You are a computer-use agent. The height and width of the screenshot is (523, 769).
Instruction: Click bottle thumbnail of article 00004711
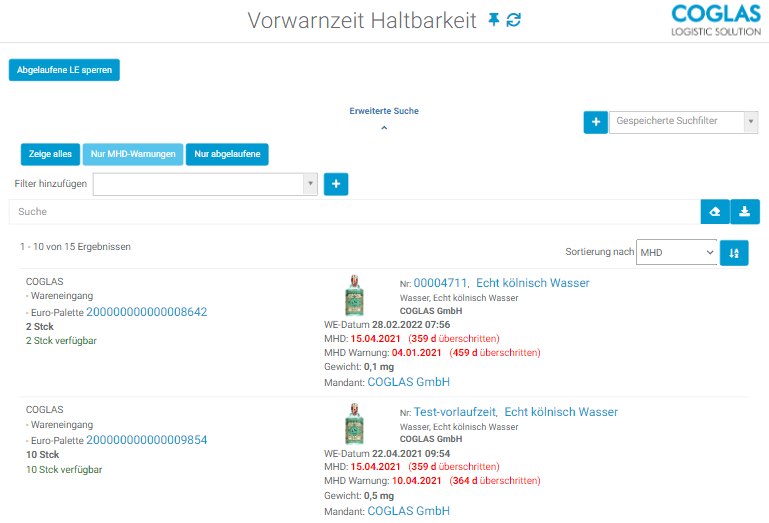pyautogui.click(x=354, y=295)
